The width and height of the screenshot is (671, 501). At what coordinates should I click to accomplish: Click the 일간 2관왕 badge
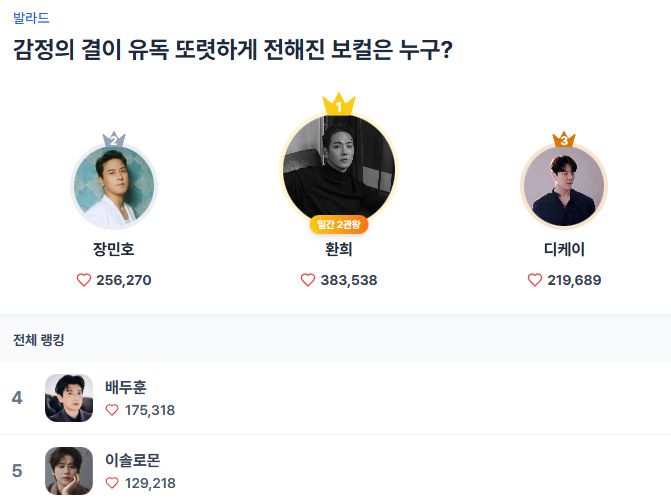coord(339,225)
